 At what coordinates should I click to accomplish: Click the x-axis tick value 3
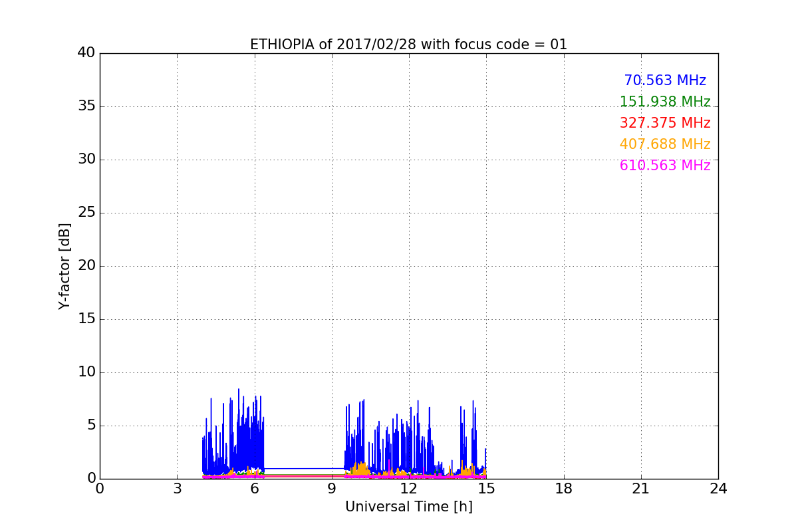[x=177, y=489]
